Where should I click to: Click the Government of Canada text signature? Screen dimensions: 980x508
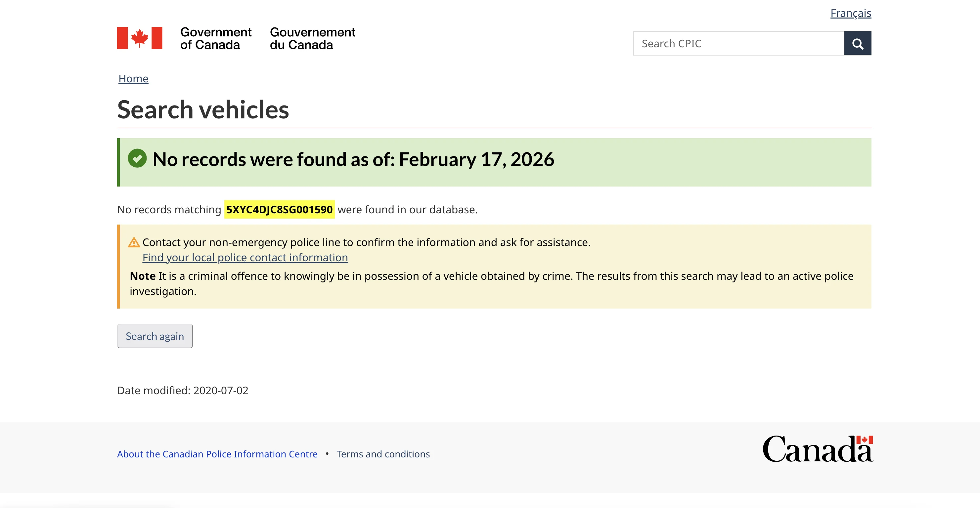pos(215,38)
